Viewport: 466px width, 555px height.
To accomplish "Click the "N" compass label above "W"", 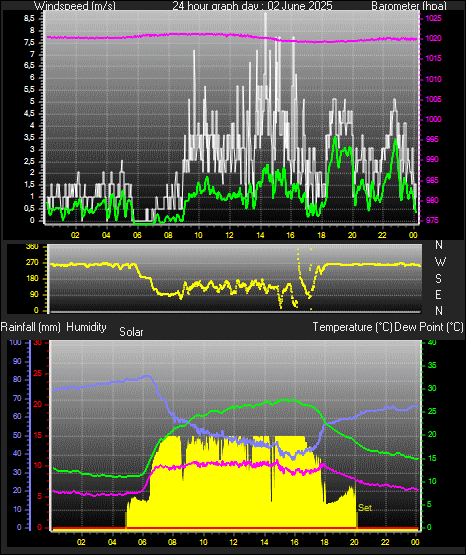I will [439, 245].
